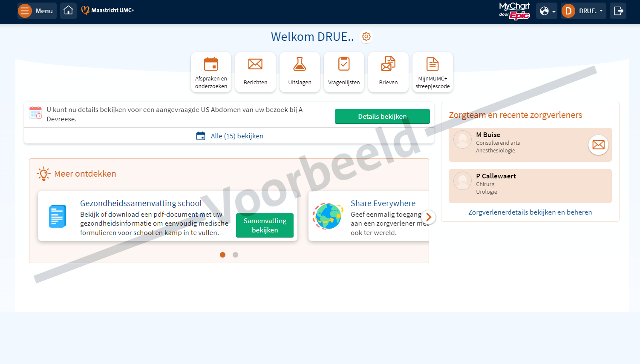The image size is (640, 364).
Task: Open the language globe dropdown
Action: coord(547,11)
